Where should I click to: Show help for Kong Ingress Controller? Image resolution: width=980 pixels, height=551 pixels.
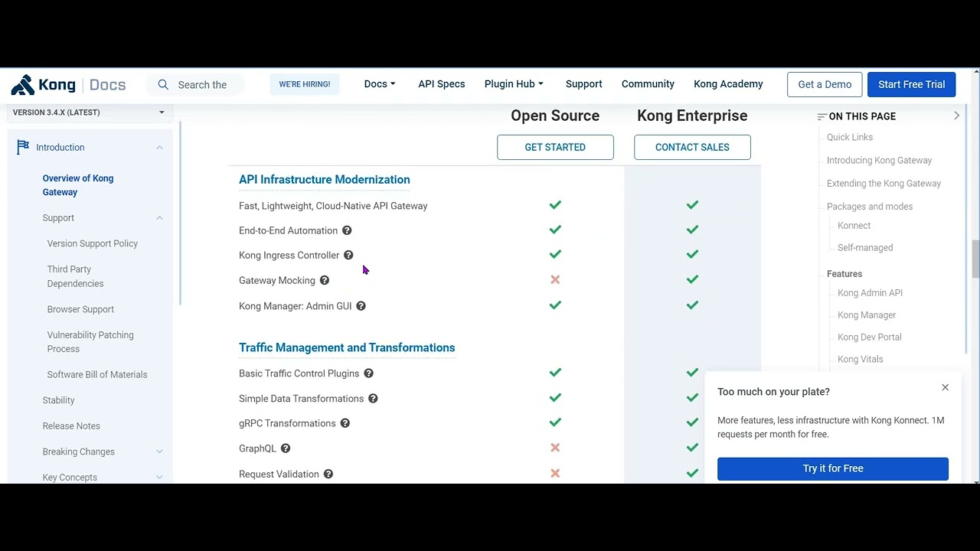(348, 256)
